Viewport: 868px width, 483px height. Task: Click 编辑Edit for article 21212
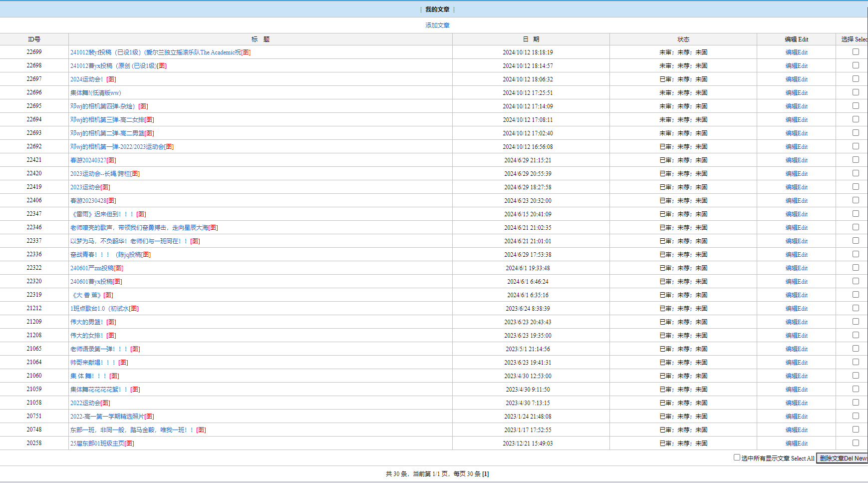click(796, 309)
